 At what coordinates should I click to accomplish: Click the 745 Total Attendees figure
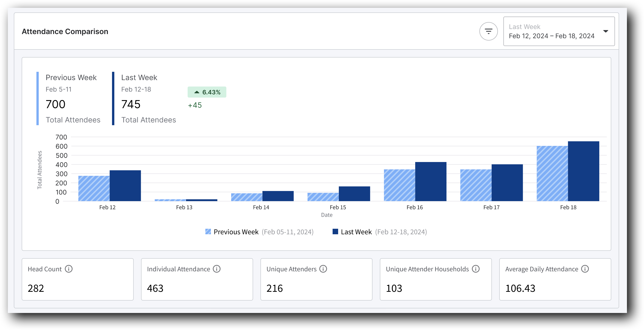(x=130, y=104)
